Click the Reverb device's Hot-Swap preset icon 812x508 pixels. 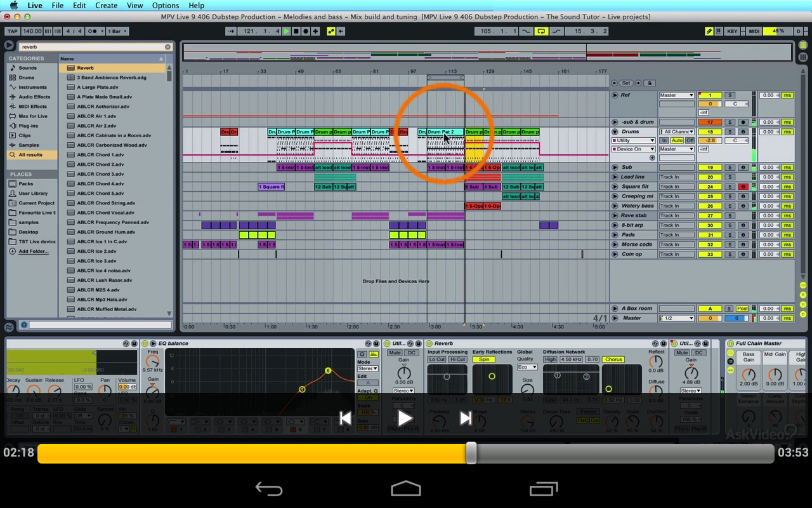click(655, 344)
